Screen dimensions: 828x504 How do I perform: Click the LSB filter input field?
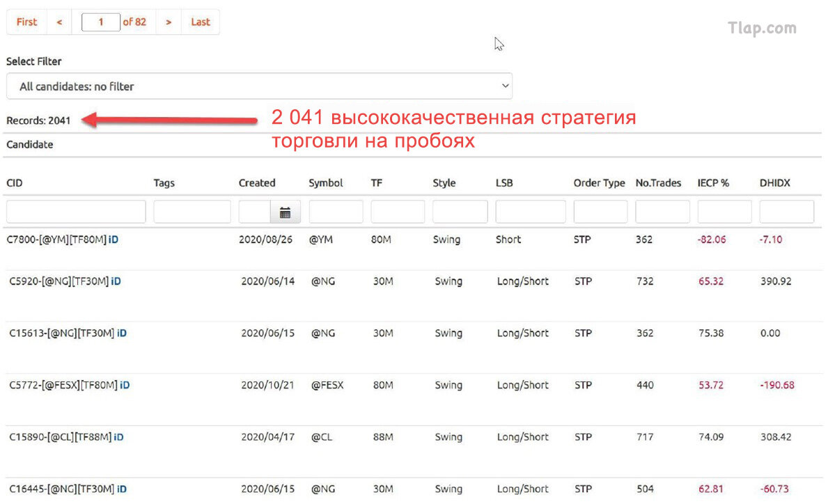531,212
